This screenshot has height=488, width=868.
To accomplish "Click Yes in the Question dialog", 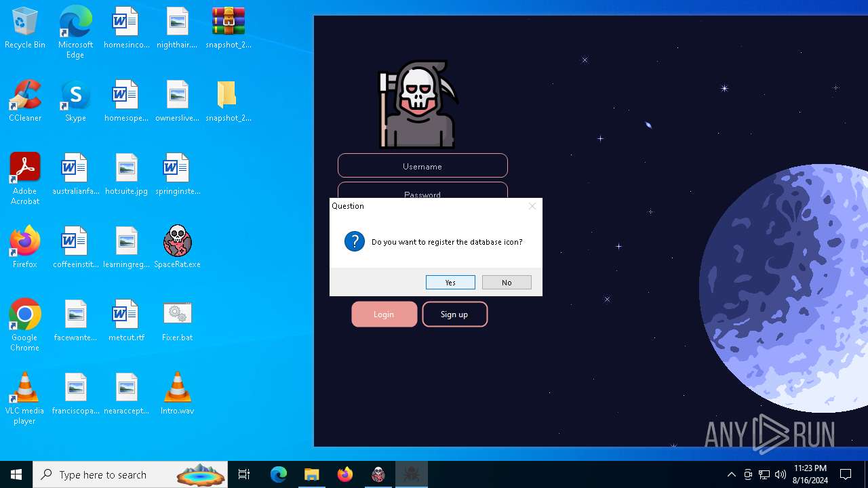I will (450, 283).
